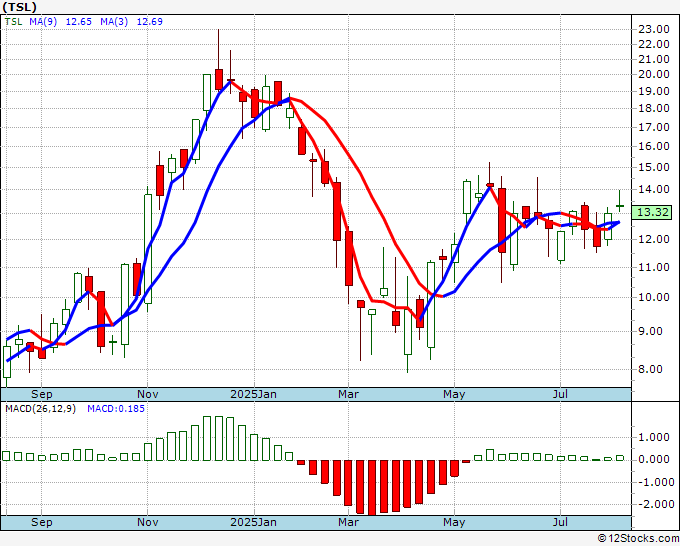Click the tallest candlestick peaking near 23.00
The width and height of the screenshot is (680, 546).
pos(219,61)
